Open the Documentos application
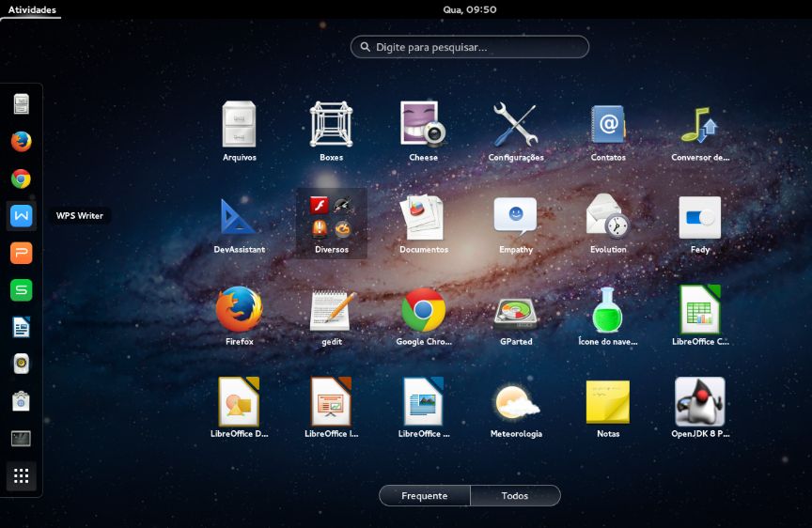The image size is (812, 528). tap(423, 224)
